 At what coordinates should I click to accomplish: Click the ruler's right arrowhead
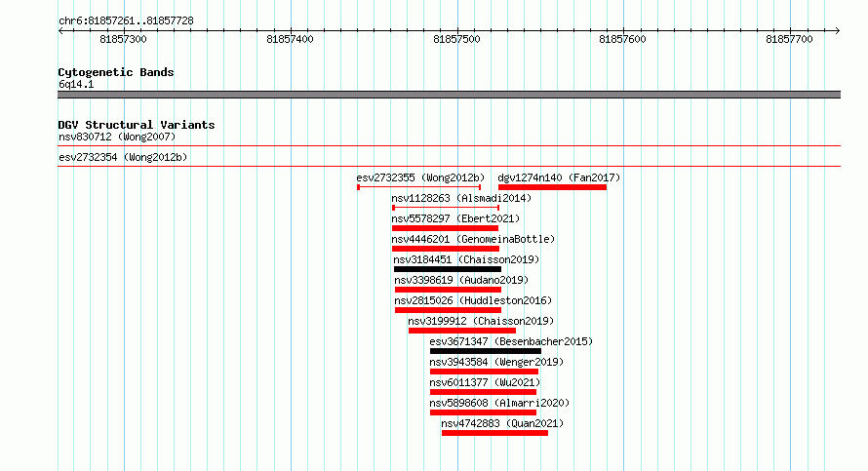coord(838,31)
